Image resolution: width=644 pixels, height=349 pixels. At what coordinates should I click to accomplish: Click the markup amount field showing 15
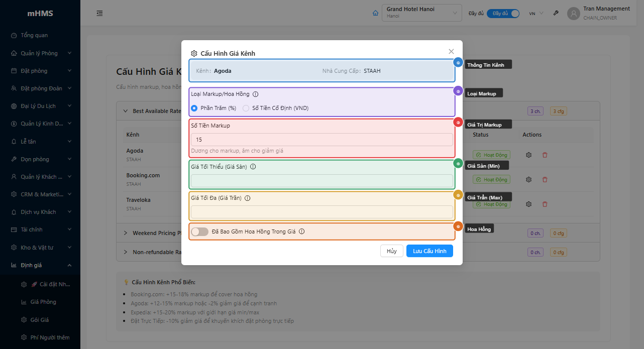tap(322, 139)
